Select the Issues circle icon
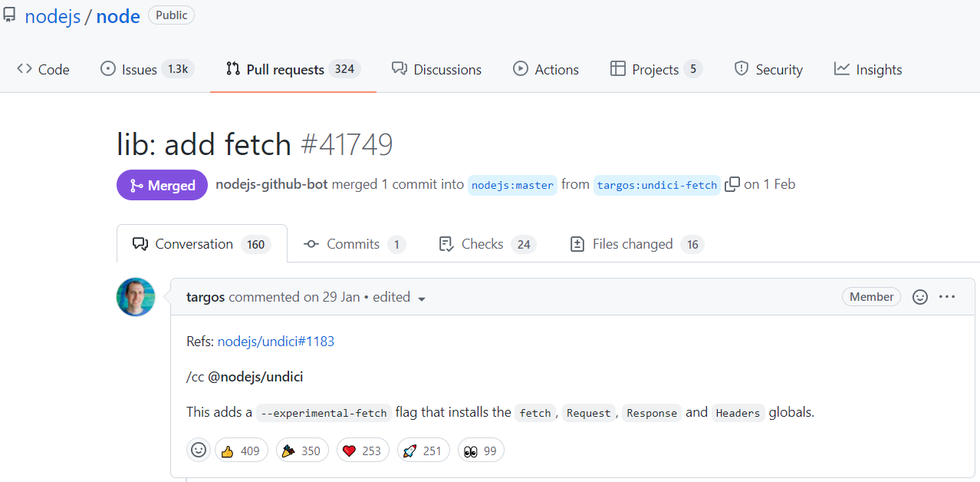Image resolution: width=980 pixels, height=482 pixels. 108,69
